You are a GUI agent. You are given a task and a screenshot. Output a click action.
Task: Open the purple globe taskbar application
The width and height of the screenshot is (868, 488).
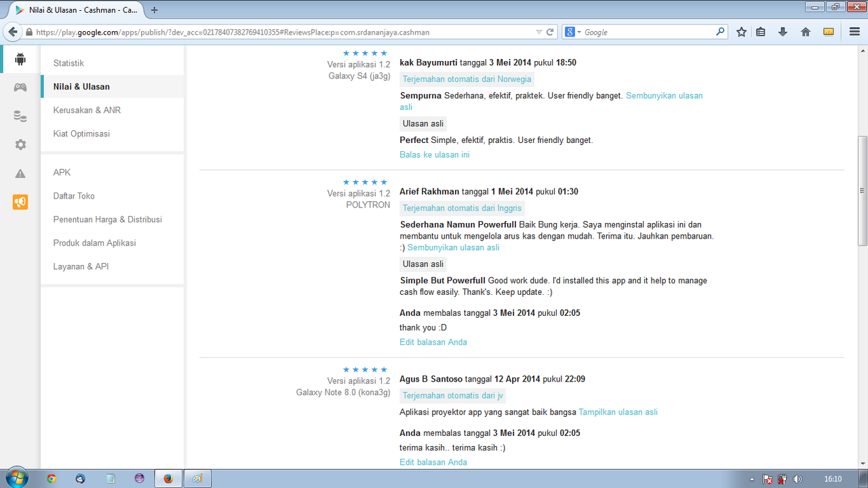pos(140,479)
